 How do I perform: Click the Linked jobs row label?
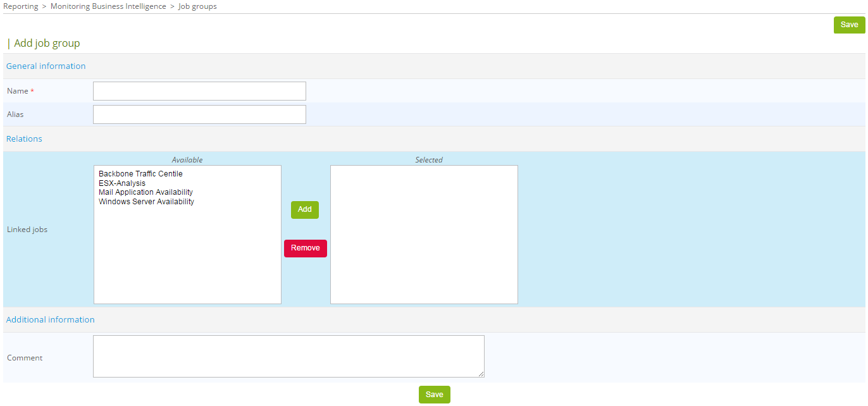(x=27, y=229)
